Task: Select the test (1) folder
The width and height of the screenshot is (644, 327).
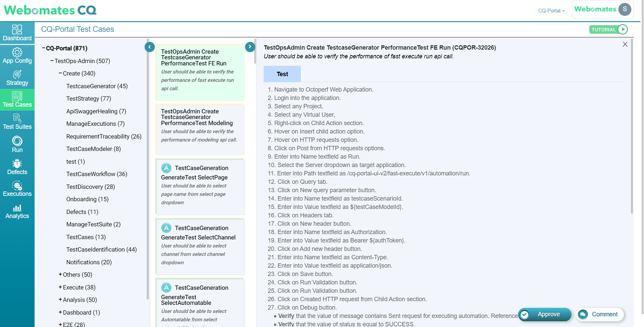Action: (x=76, y=162)
